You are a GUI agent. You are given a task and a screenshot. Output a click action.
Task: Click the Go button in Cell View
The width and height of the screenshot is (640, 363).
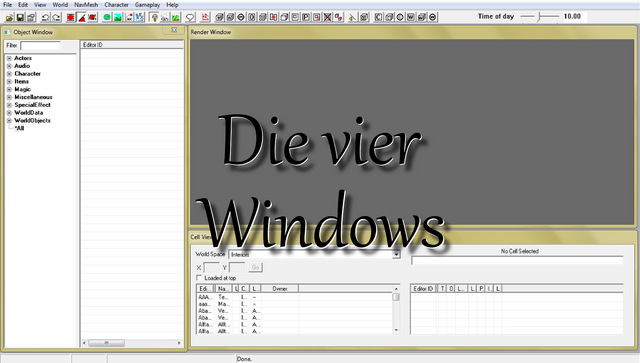(255, 267)
